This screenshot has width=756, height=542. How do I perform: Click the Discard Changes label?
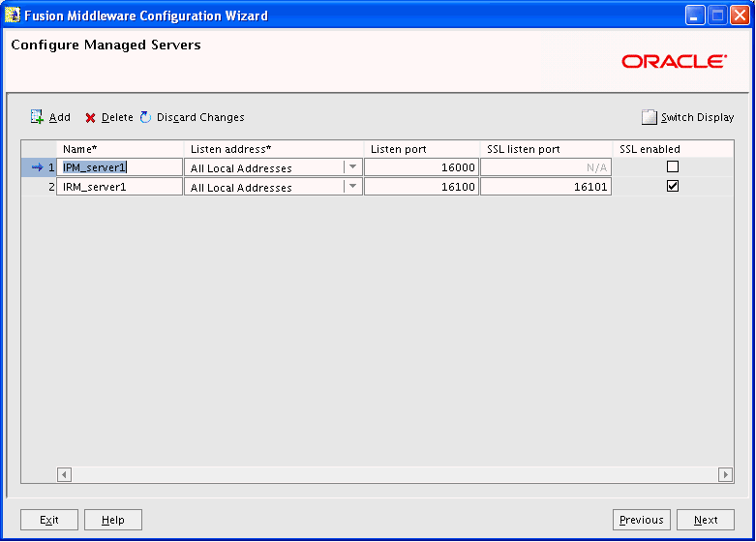(200, 117)
